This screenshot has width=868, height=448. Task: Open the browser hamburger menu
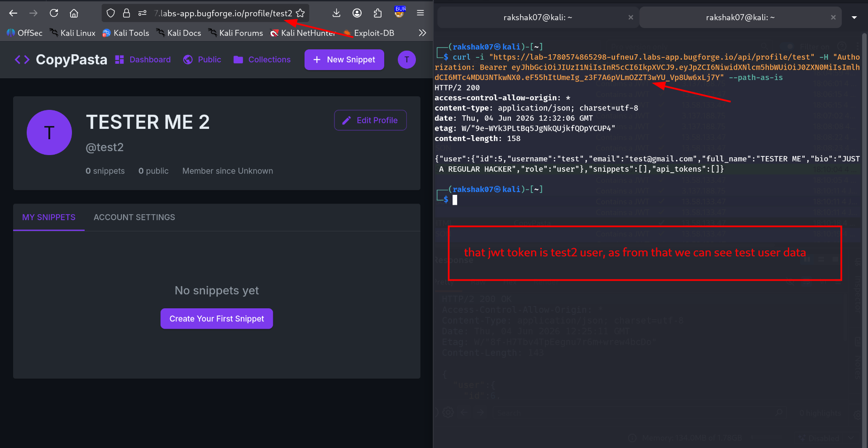[x=420, y=13]
